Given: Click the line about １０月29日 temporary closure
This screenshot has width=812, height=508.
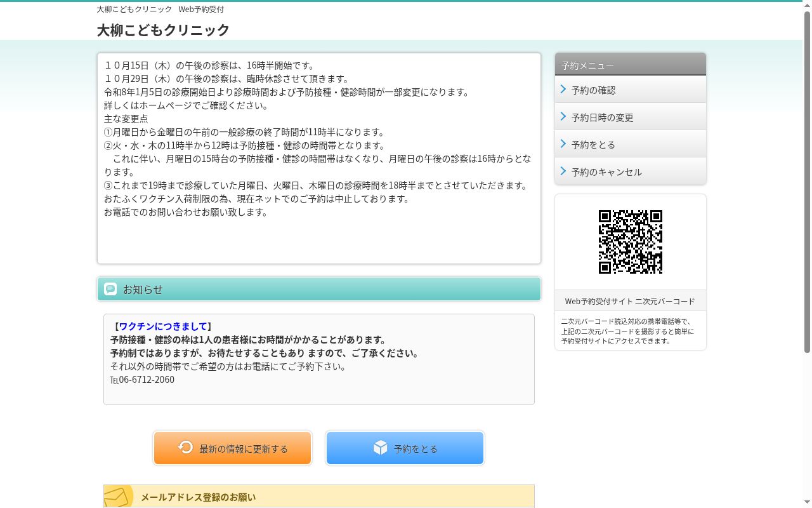Looking at the screenshot, I should 227,79.
